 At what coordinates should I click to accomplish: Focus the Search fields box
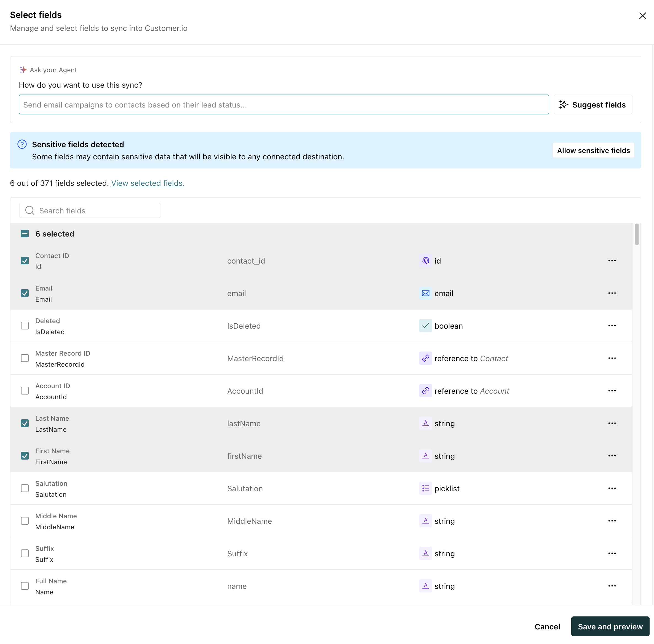(90, 210)
